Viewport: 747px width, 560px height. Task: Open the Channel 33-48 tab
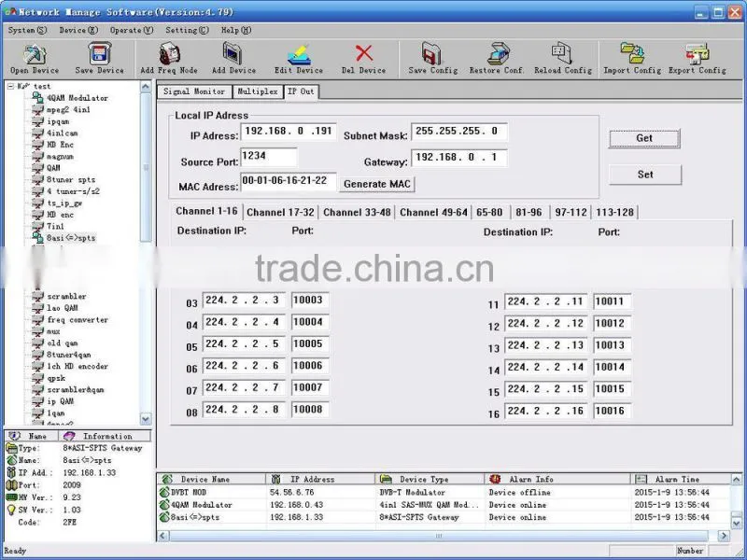coord(357,213)
